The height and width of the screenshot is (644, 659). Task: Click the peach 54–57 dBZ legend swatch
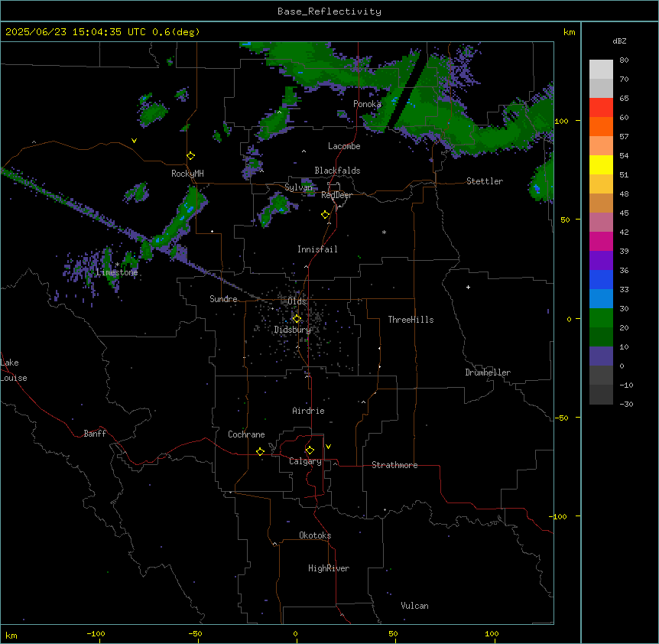click(601, 146)
